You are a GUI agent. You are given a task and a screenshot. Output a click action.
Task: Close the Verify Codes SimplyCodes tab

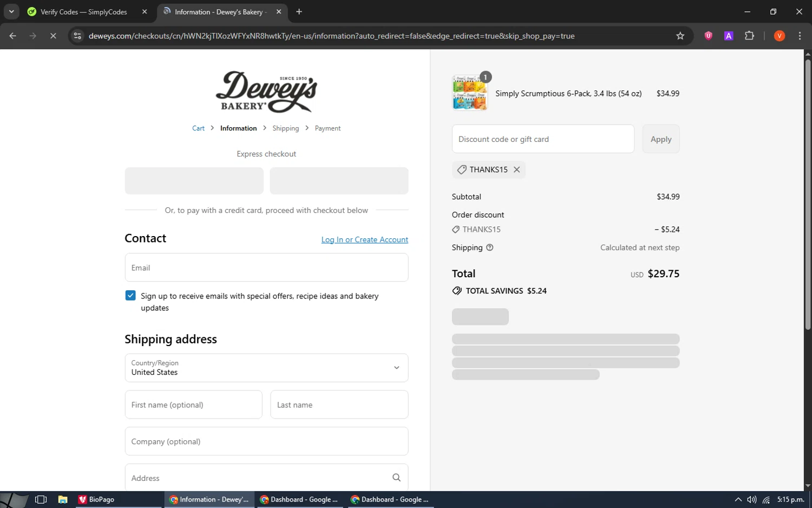click(x=145, y=12)
